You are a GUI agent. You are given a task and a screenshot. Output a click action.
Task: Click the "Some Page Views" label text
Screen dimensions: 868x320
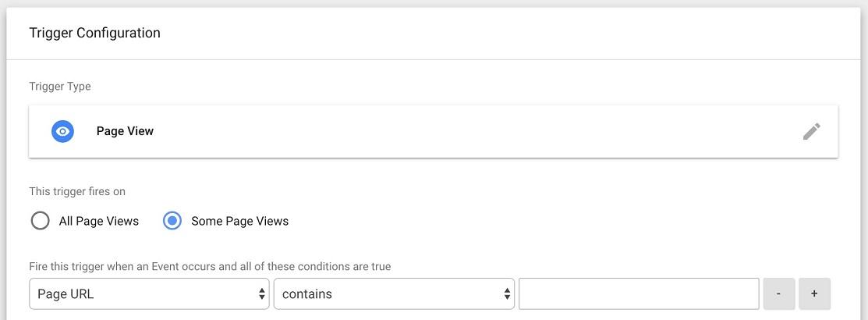239,222
